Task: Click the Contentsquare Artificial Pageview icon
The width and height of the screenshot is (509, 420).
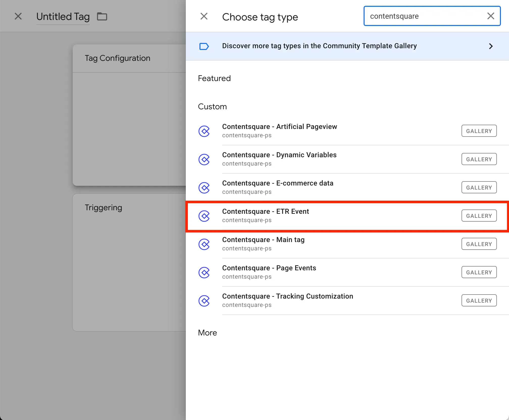Action: [204, 131]
